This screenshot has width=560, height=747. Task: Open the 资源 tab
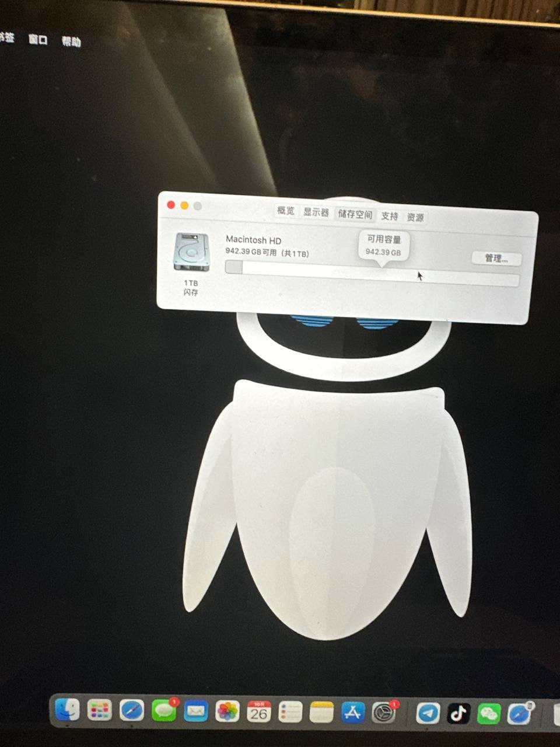tap(415, 217)
